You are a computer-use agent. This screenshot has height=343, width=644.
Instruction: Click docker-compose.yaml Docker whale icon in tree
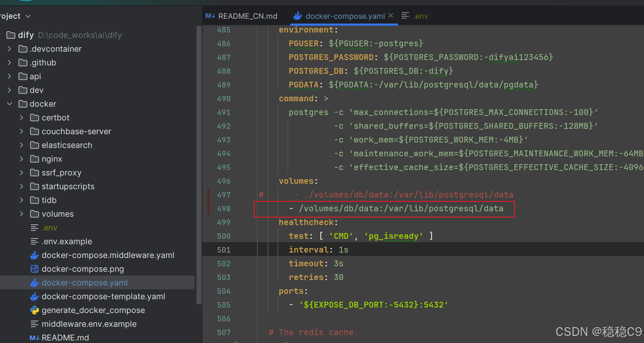pyautogui.click(x=35, y=283)
